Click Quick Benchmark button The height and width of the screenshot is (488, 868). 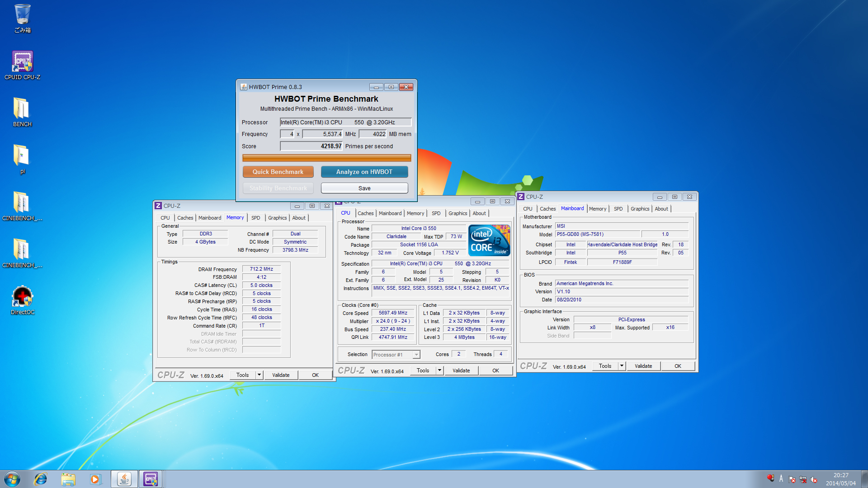point(278,172)
